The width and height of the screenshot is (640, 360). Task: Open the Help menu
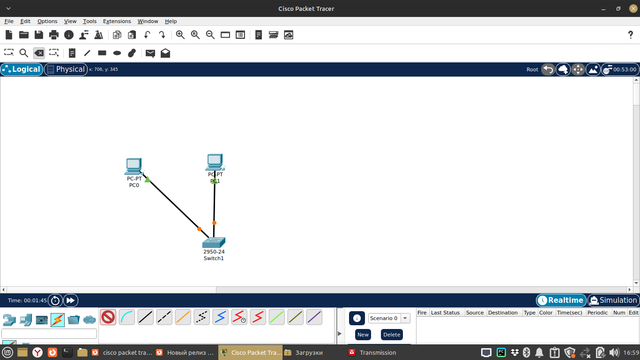(x=171, y=21)
